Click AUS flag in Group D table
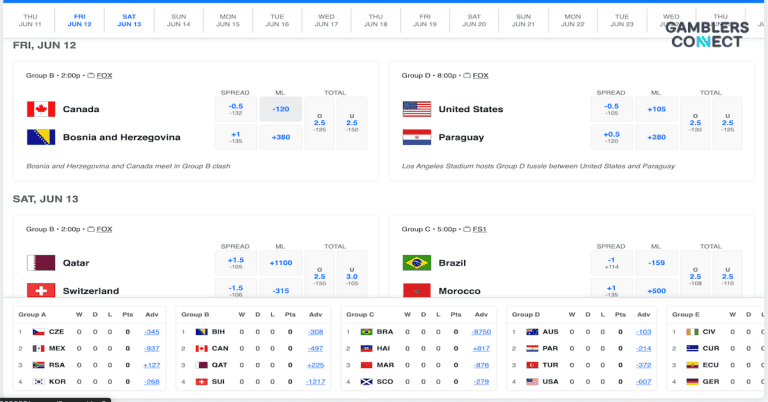Screen dimensions: 768x402 point(532,331)
